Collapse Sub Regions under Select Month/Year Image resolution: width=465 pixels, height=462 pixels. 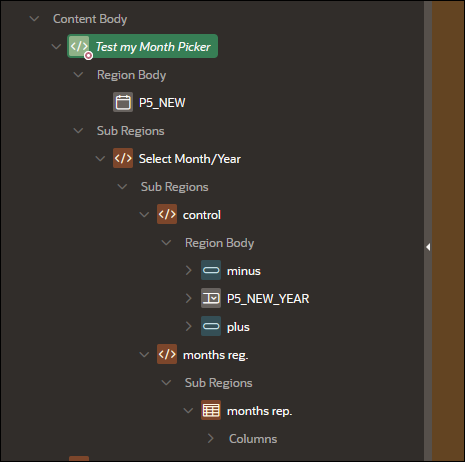[122, 187]
